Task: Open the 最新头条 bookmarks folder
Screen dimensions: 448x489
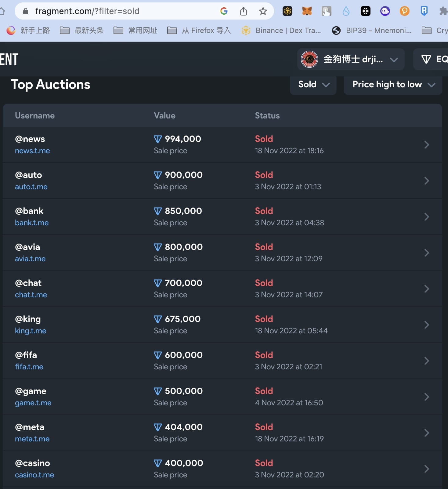Action: (81, 30)
